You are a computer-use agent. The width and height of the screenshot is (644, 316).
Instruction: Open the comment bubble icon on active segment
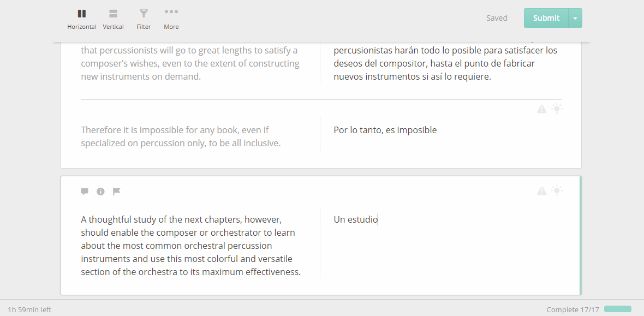[x=85, y=192]
